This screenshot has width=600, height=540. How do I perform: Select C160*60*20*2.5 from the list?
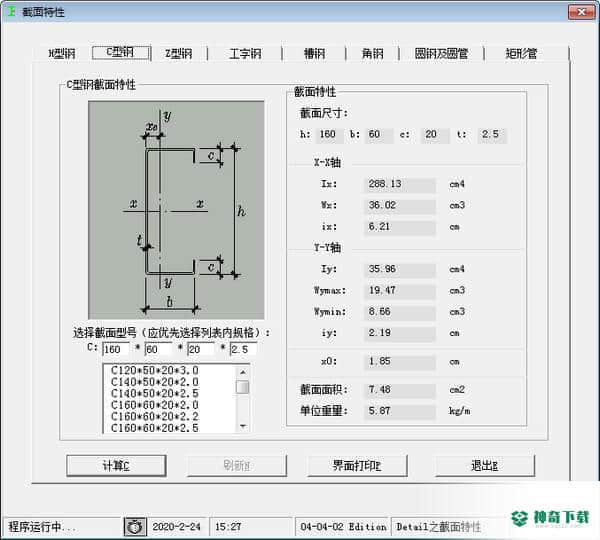tap(154, 428)
